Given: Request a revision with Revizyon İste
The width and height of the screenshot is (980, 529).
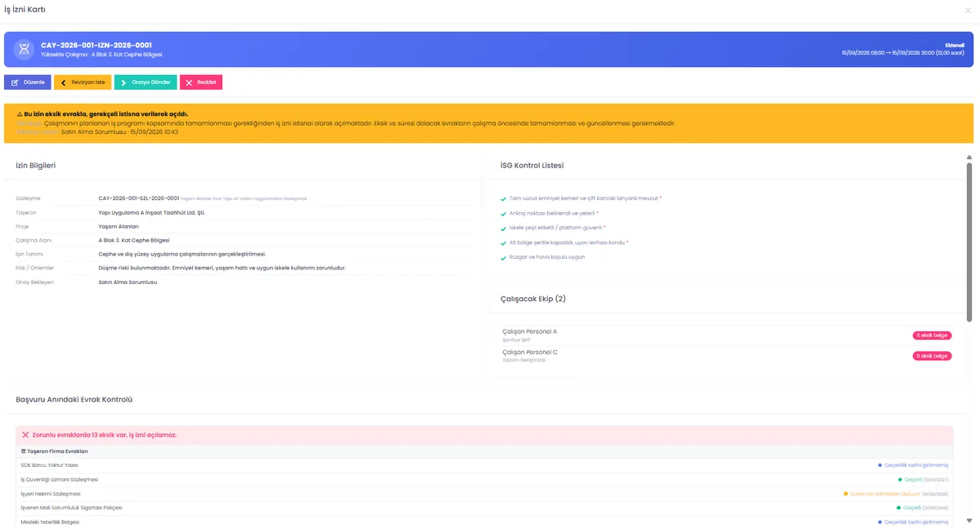Looking at the screenshot, I should [82, 82].
